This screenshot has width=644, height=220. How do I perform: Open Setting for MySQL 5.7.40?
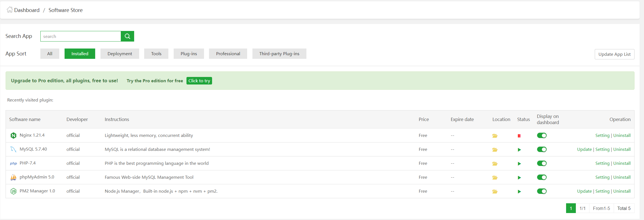pyautogui.click(x=602, y=149)
